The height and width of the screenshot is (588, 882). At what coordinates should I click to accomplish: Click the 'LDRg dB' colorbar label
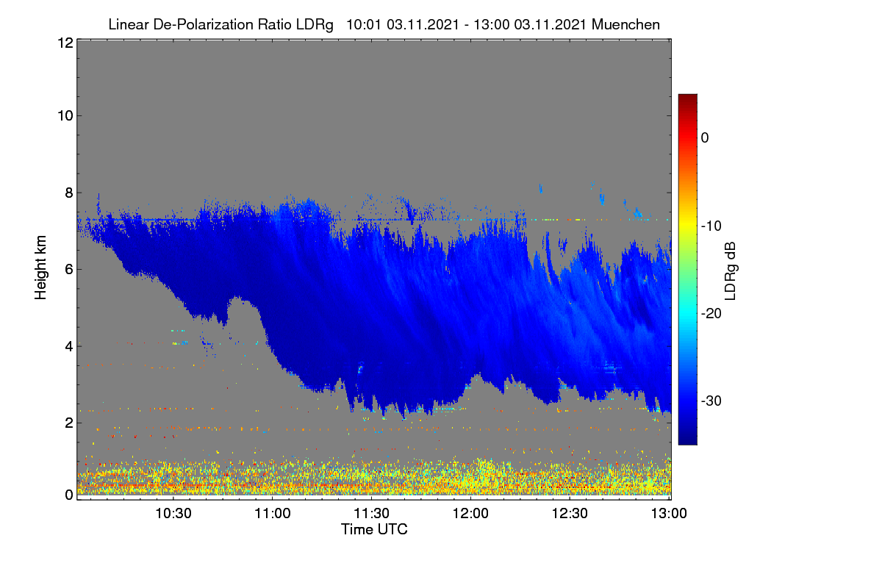[730, 270]
